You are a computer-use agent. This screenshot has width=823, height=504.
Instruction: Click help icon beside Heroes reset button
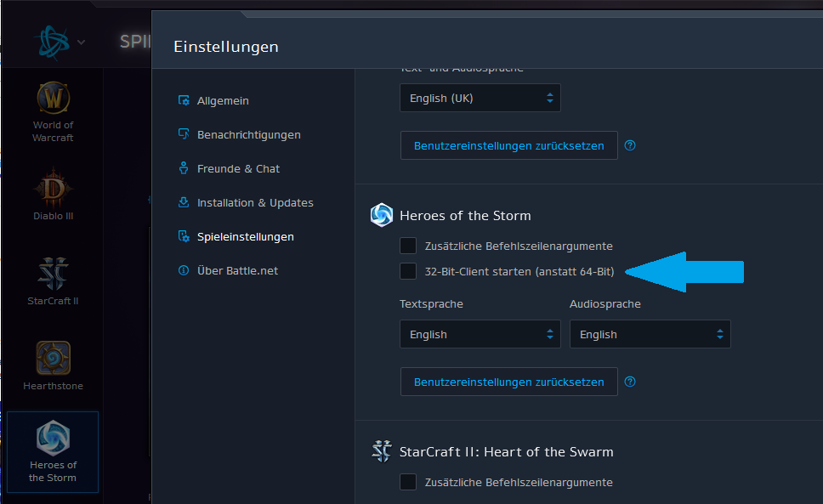(630, 382)
